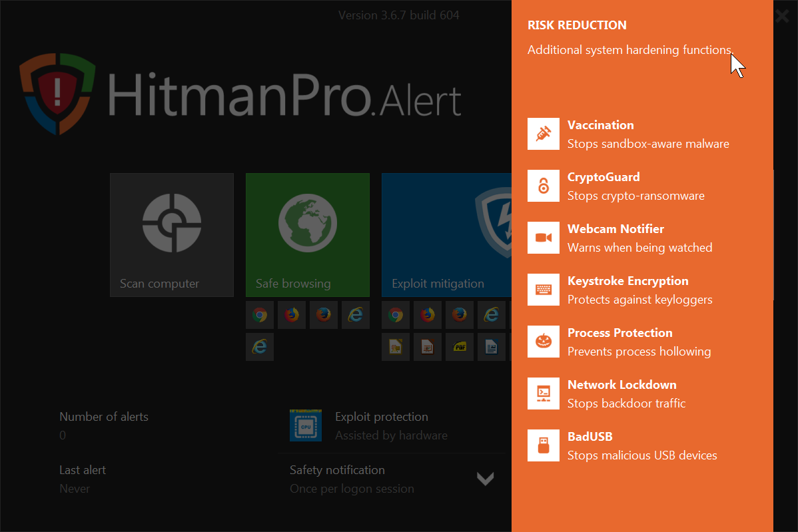The image size is (798, 532).
Task: Click the LibreOffice Impress presentation icon
Action: (x=428, y=347)
